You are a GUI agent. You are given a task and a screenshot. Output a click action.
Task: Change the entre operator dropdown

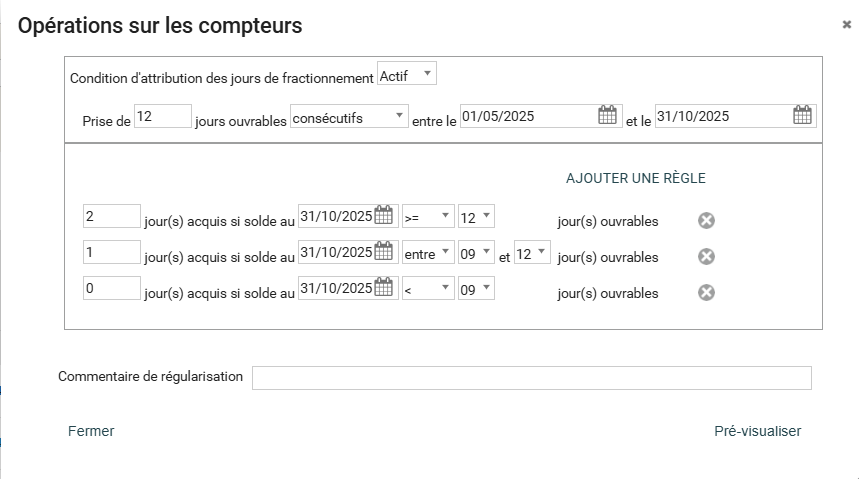point(428,254)
